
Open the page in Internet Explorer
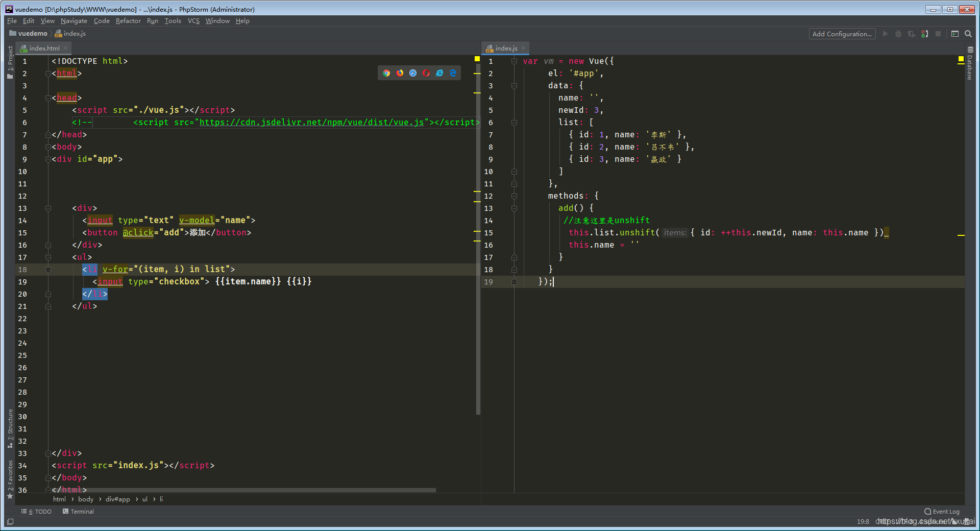[x=439, y=73]
